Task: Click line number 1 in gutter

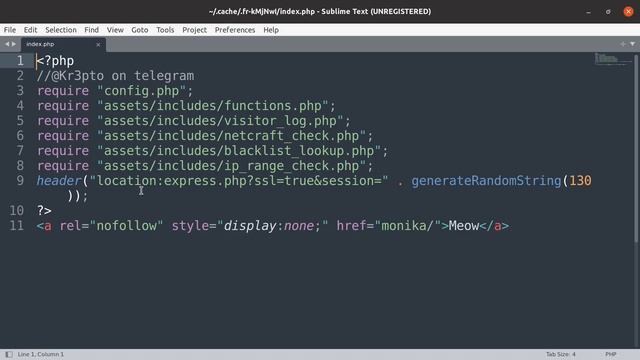Action: [20, 61]
